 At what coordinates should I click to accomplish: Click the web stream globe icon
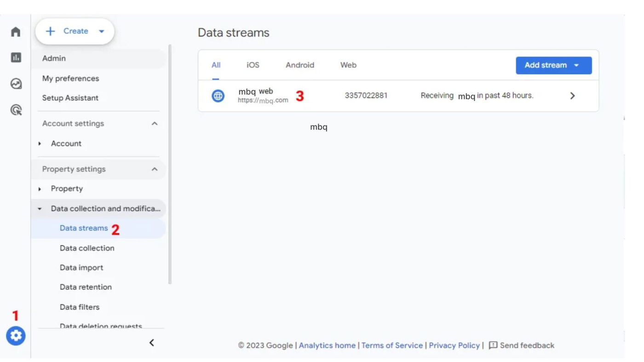tap(218, 96)
